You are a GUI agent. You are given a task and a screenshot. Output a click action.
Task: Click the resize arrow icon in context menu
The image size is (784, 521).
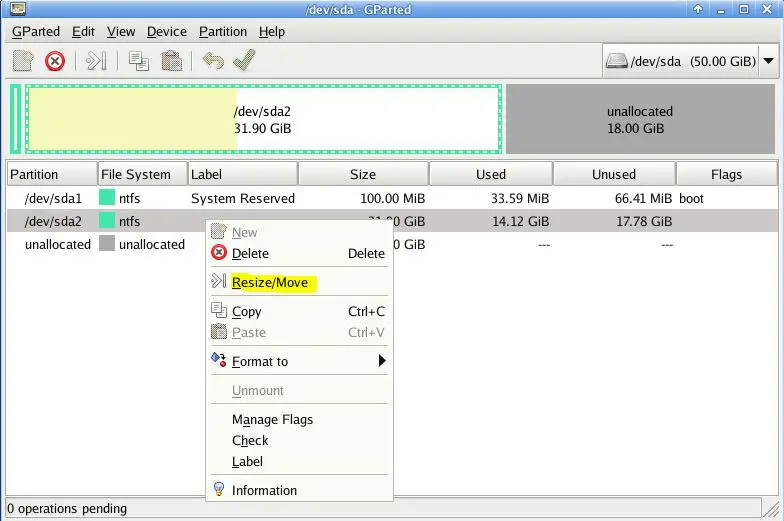point(218,280)
